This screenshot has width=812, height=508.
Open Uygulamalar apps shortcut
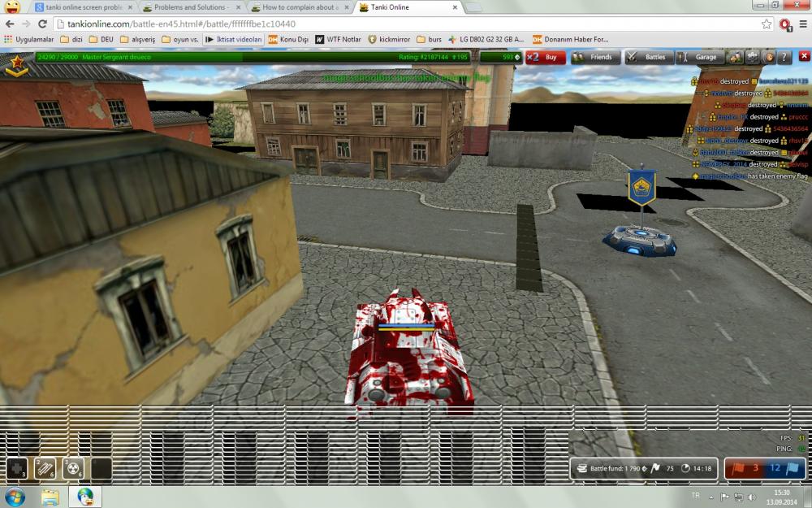28,39
